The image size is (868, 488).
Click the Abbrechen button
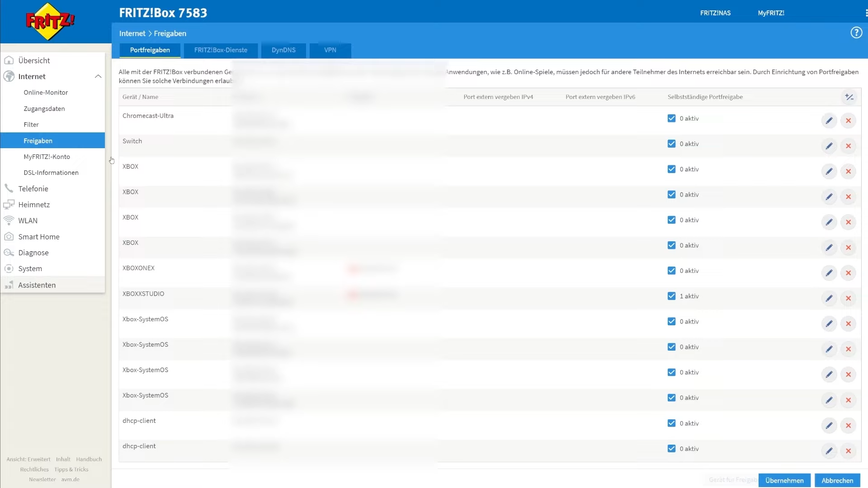[x=837, y=480]
